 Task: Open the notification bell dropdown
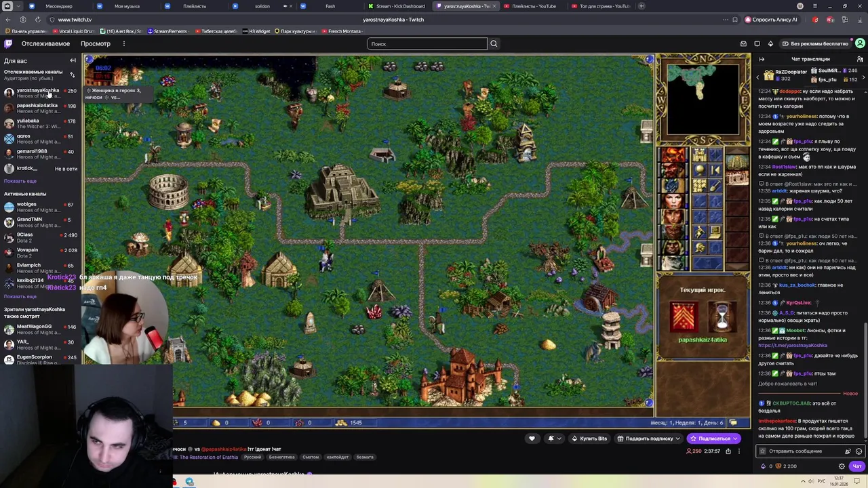555,439
